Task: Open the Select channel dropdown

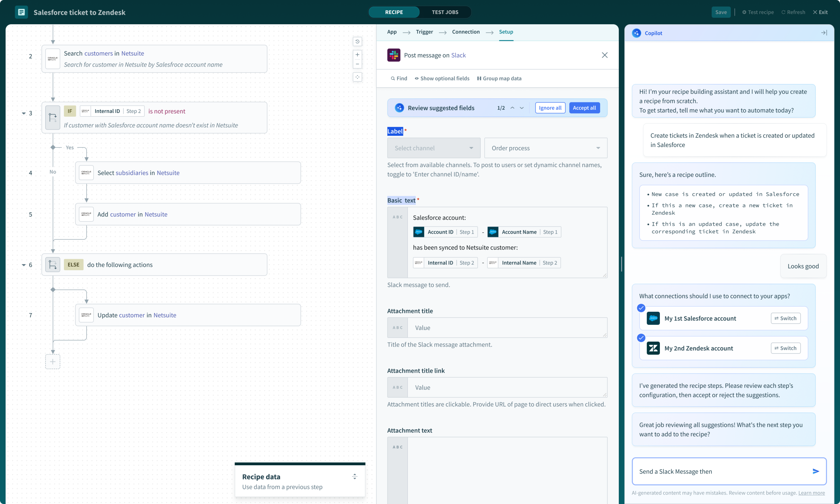Action: click(434, 148)
